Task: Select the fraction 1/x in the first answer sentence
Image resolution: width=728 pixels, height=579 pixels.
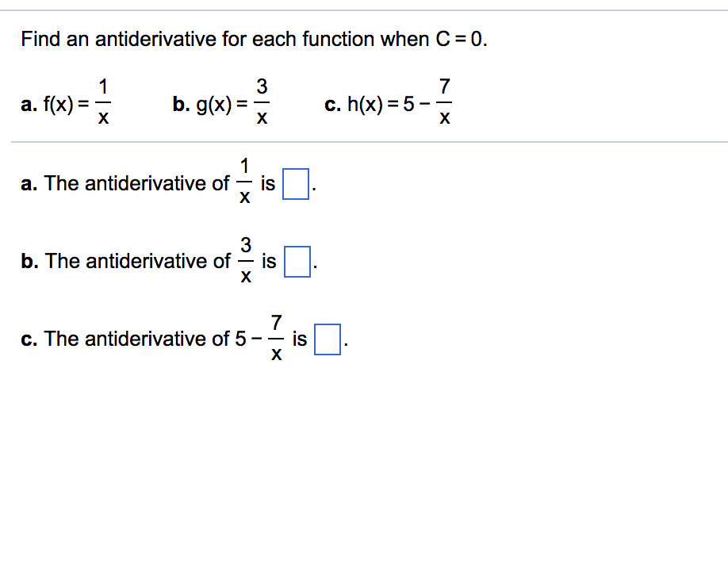Action: 244,182
